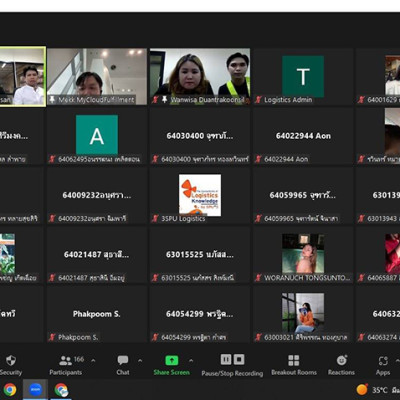Expand the Chat options arrow
Screen dimensions: 400x400
click(140, 360)
